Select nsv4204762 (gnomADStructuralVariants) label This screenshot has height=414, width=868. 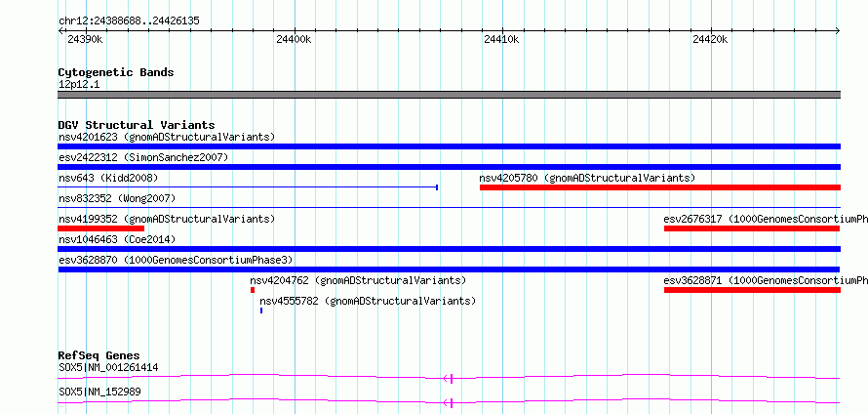tap(358, 280)
